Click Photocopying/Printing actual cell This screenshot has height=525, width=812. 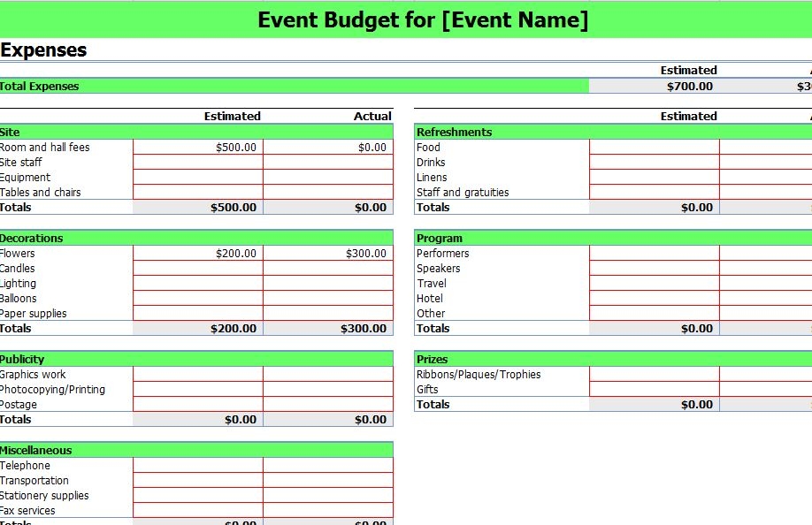point(328,389)
